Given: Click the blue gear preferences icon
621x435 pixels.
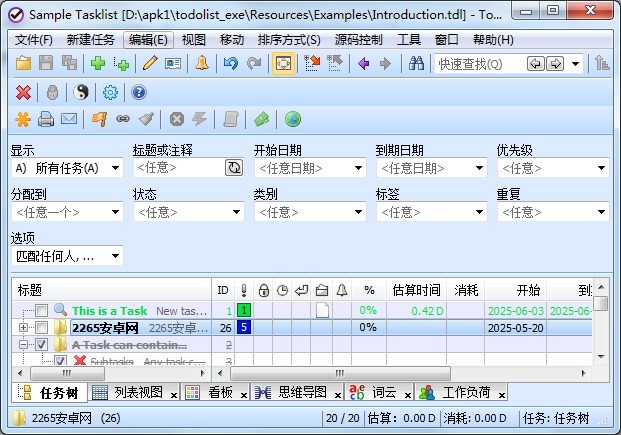Looking at the screenshot, I should (110, 92).
